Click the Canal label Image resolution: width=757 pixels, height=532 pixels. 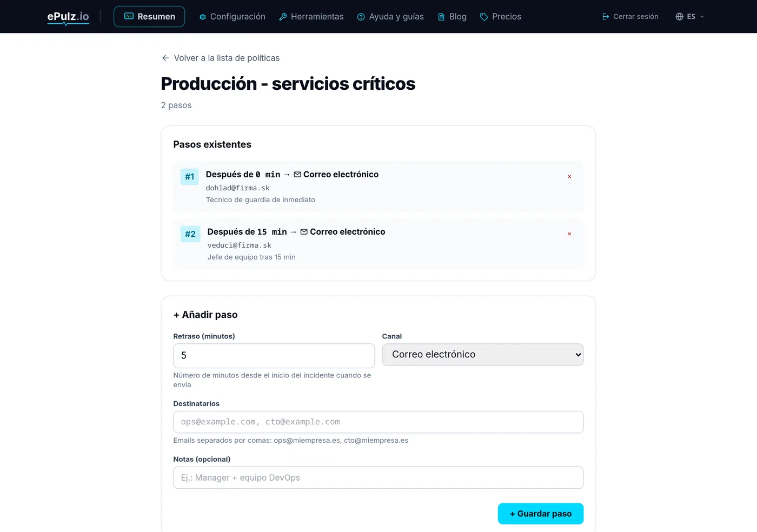click(x=392, y=336)
